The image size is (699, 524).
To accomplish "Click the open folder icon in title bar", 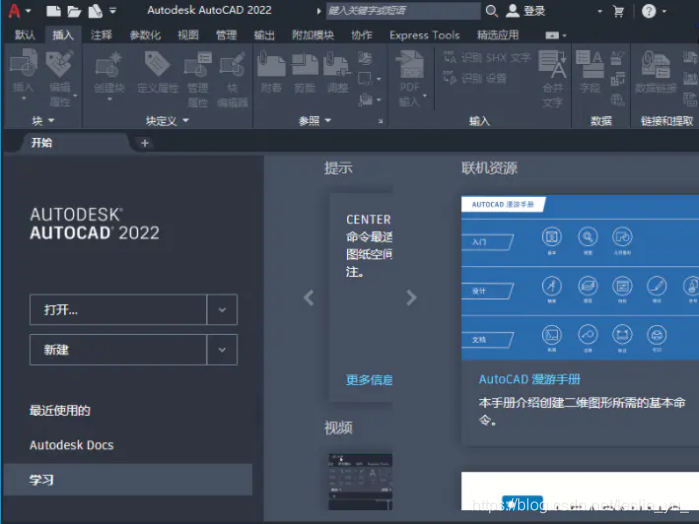I will 74,11.
